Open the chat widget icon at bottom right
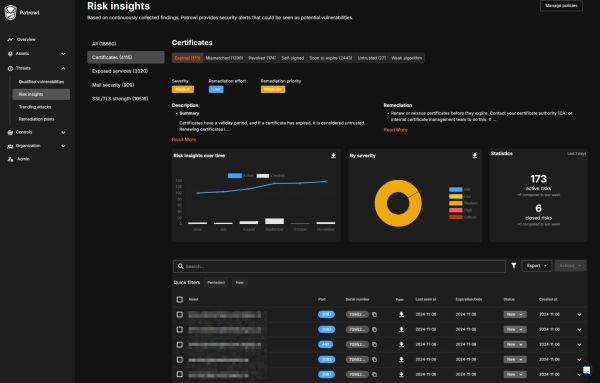 [586, 370]
